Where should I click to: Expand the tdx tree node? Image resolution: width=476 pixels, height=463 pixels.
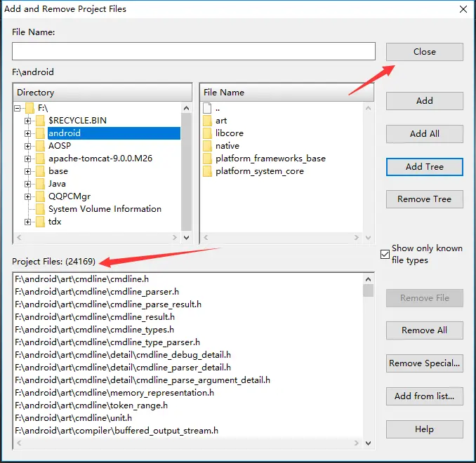[27, 222]
